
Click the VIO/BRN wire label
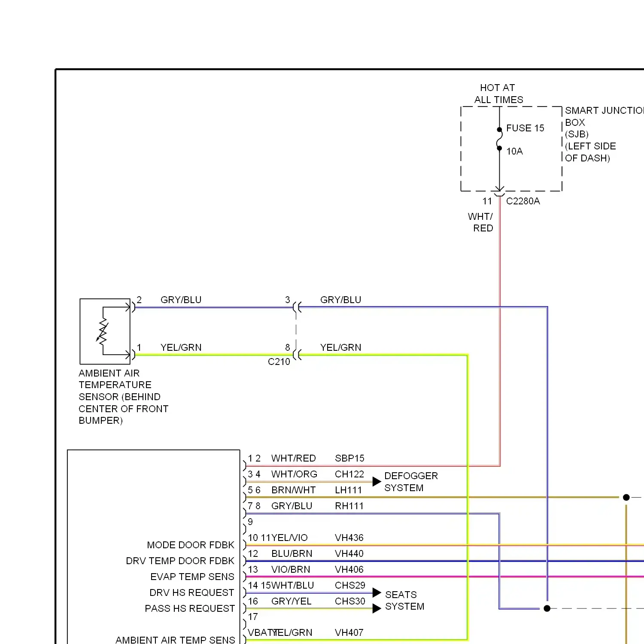pyautogui.click(x=291, y=570)
